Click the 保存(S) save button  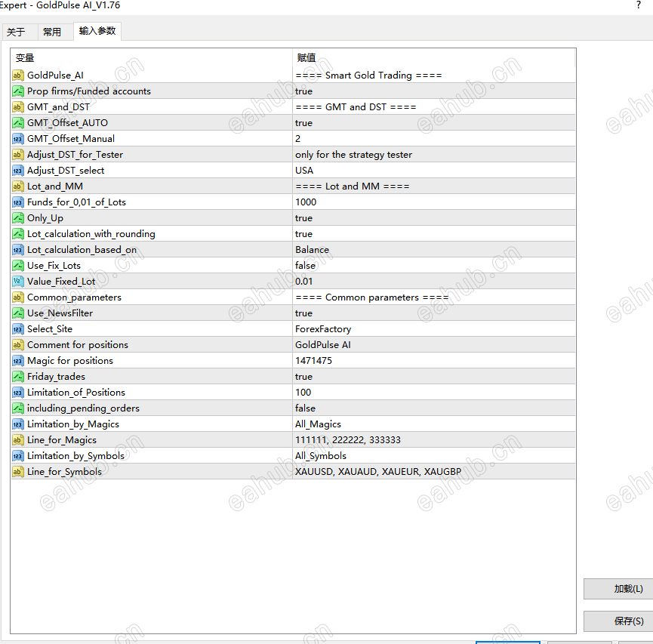tap(619, 621)
